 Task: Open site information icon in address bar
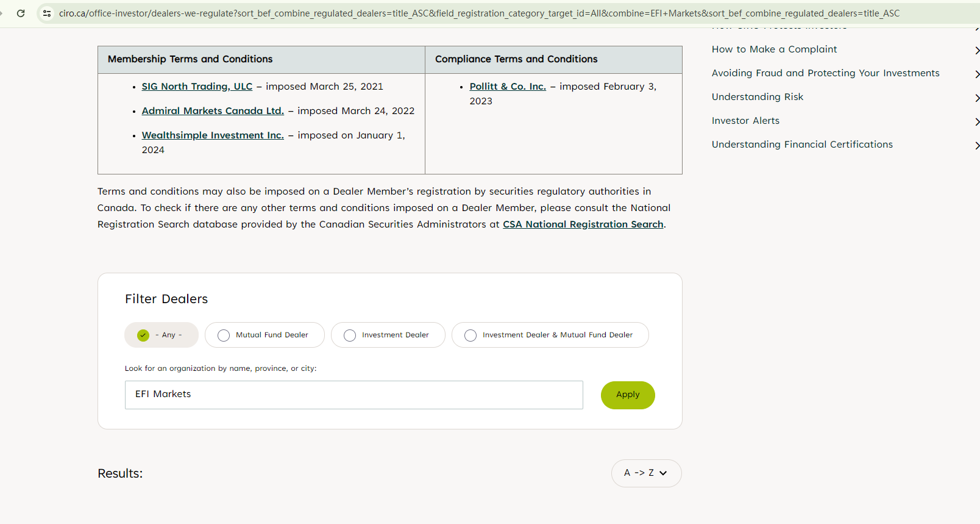tap(47, 13)
